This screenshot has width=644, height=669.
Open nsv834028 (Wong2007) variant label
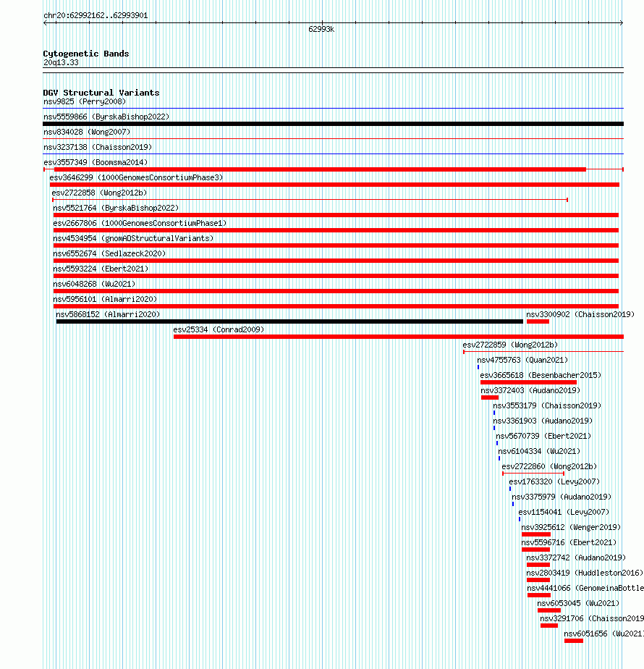[x=87, y=132]
